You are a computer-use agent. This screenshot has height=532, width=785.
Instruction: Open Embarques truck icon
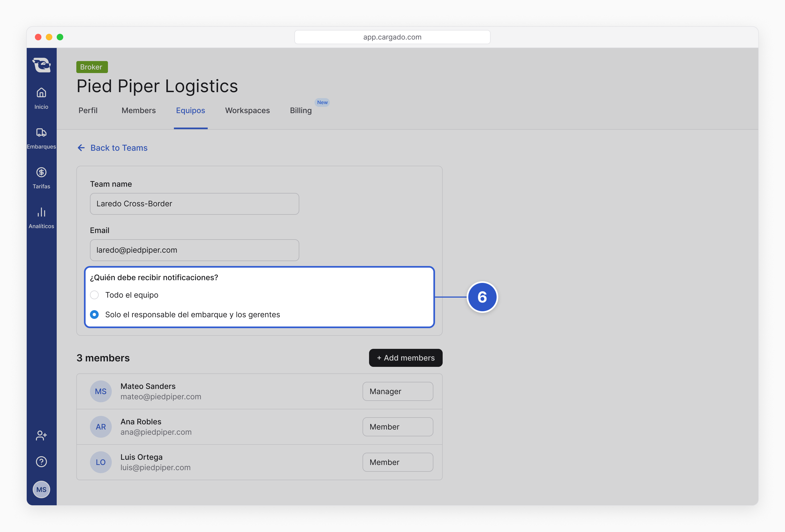pos(41,132)
